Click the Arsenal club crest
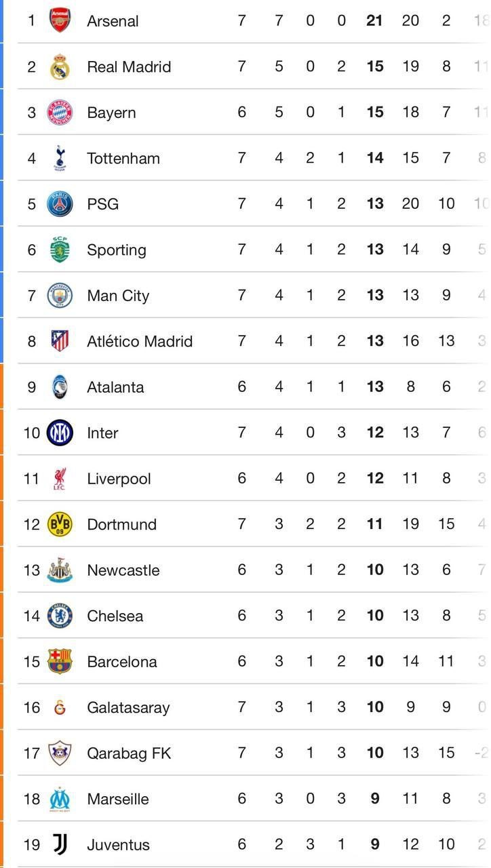This screenshot has width=491, height=868. (x=60, y=20)
